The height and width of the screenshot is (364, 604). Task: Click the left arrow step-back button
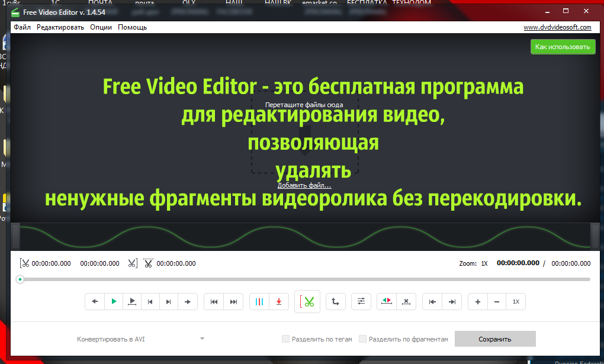tap(95, 302)
